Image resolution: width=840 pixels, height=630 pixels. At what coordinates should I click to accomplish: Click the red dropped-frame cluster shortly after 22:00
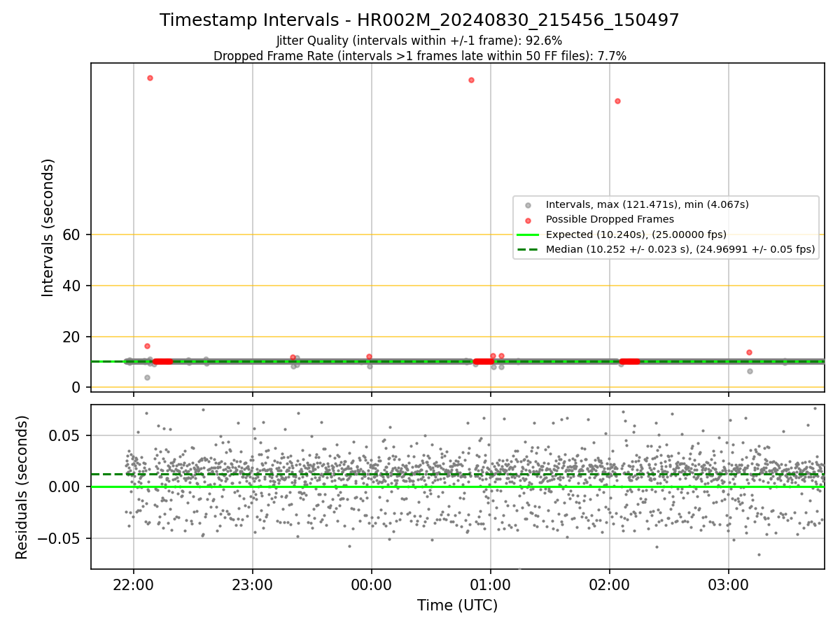tap(162, 361)
